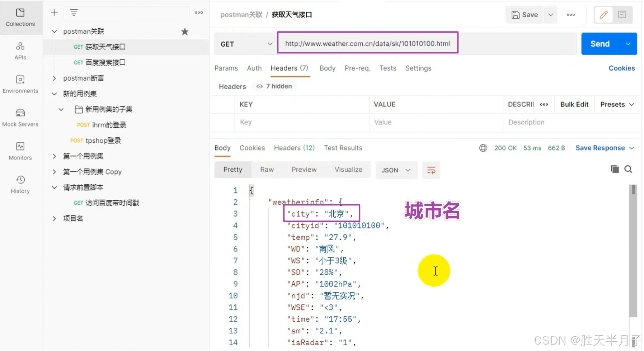
Task: Expand the 第一个用例集 Copy collection
Action: (54, 172)
